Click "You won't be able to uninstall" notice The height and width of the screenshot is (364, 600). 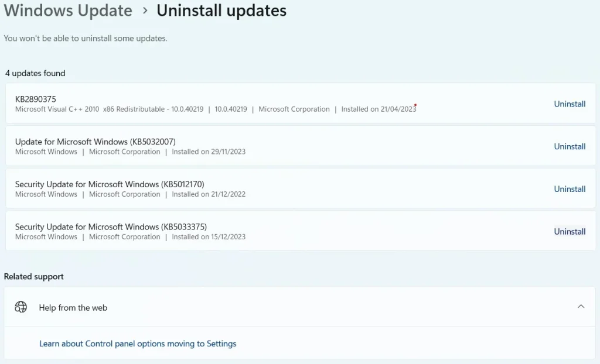(86, 38)
